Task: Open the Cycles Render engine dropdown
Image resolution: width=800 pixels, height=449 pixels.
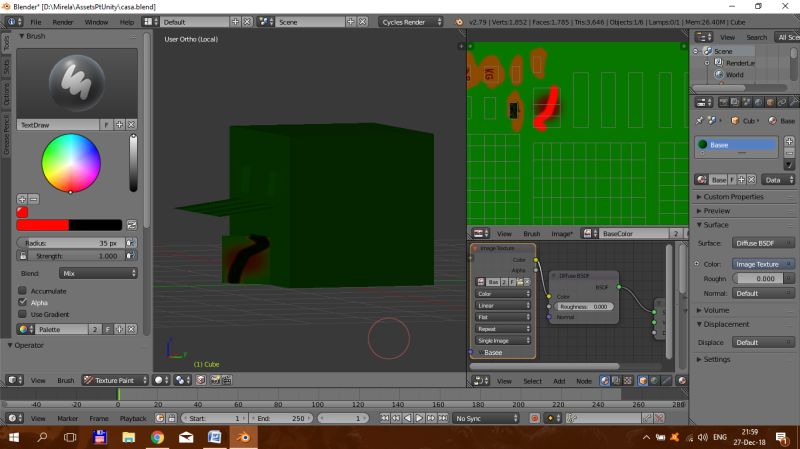Action: click(411, 22)
